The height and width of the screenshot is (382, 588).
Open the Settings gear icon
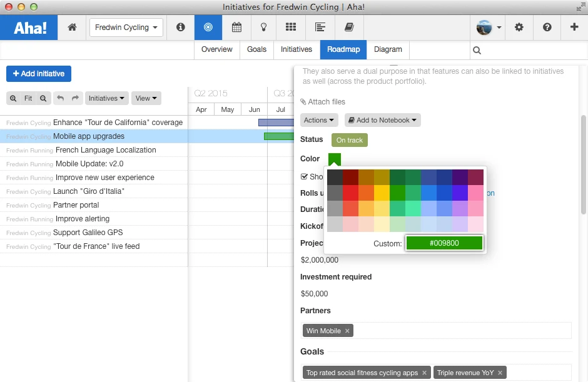(x=519, y=27)
